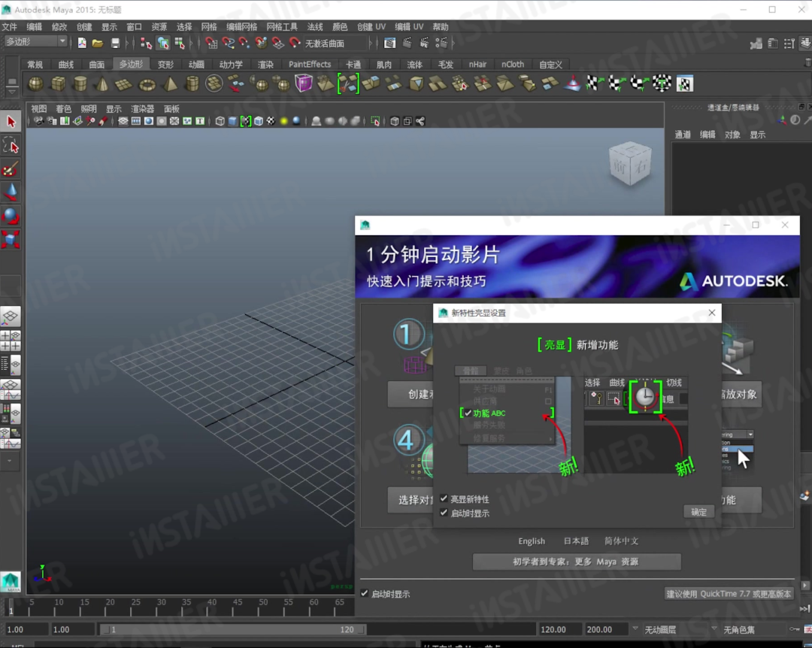Create a polygon plane from the shelf

pos(124,83)
